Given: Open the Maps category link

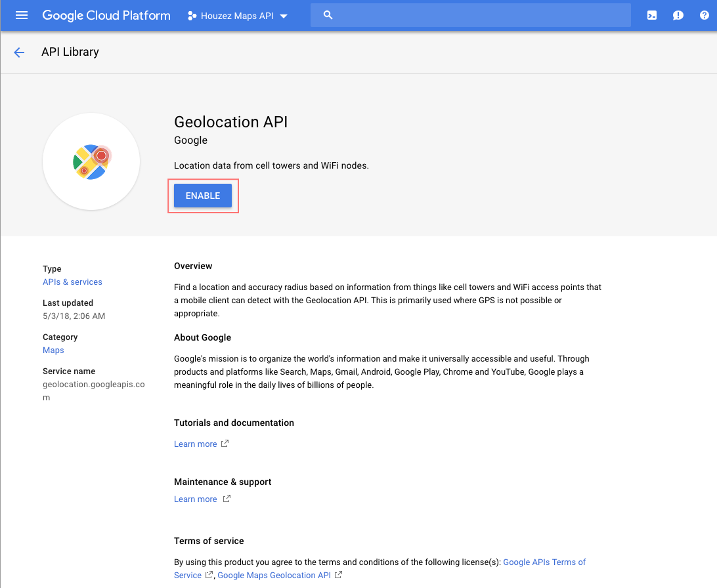Looking at the screenshot, I should tap(53, 350).
